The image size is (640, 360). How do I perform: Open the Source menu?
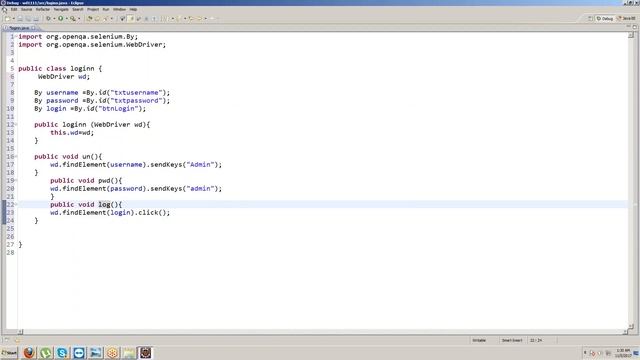27,9
